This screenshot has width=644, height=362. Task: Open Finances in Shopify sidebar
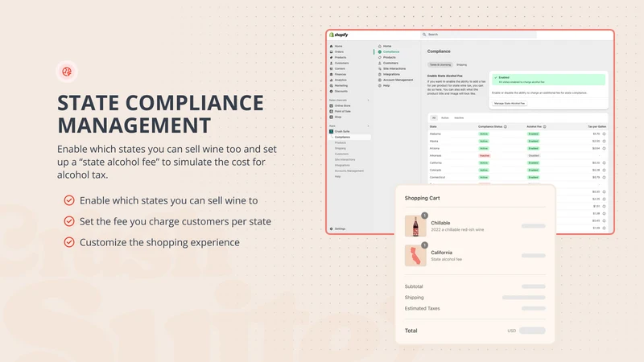click(x=340, y=74)
